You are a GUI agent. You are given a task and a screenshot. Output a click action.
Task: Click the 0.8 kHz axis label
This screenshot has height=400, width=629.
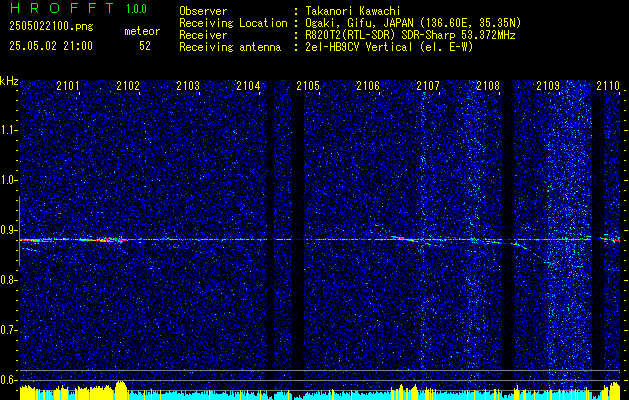click(x=8, y=280)
